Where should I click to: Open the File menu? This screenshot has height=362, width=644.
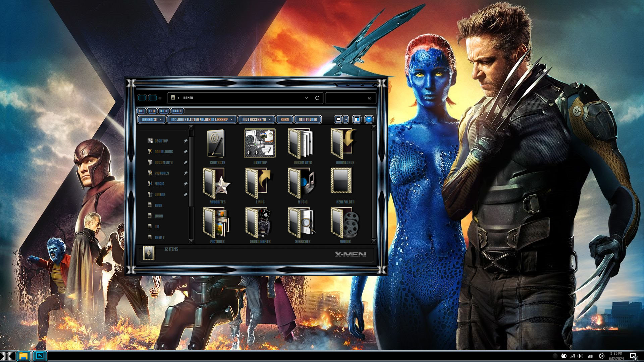pyautogui.click(x=141, y=111)
